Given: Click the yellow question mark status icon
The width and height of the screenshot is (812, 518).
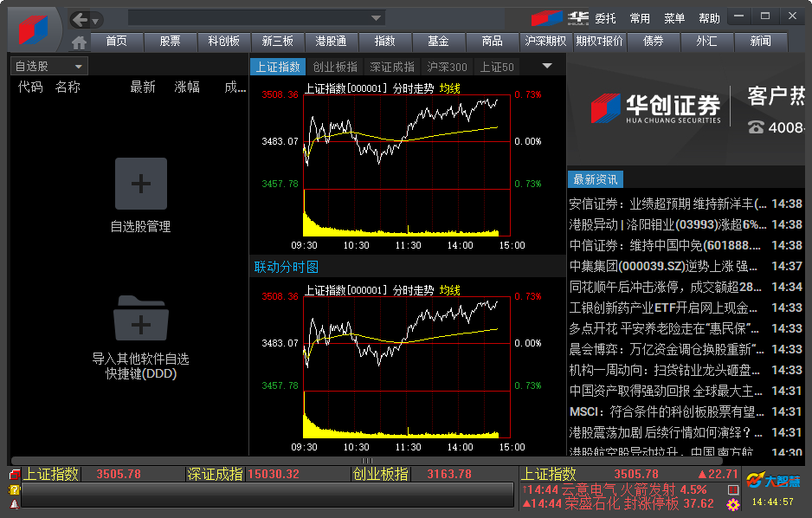Looking at the screenshot, I should click(15, 489).
